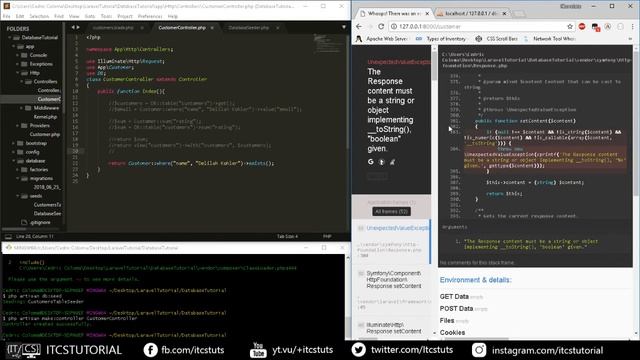Open a new Chrome tab

click(519, 14)
